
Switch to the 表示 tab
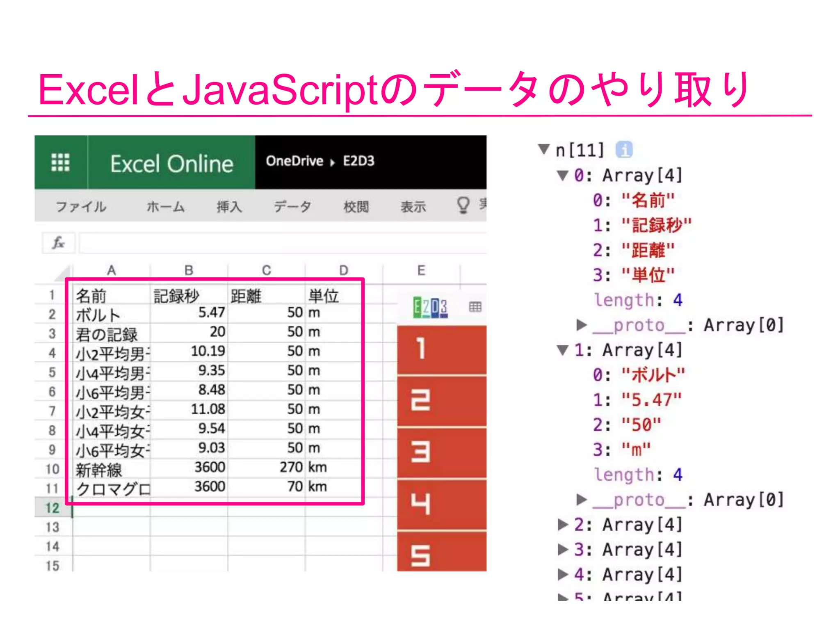[x=413, y=206]
